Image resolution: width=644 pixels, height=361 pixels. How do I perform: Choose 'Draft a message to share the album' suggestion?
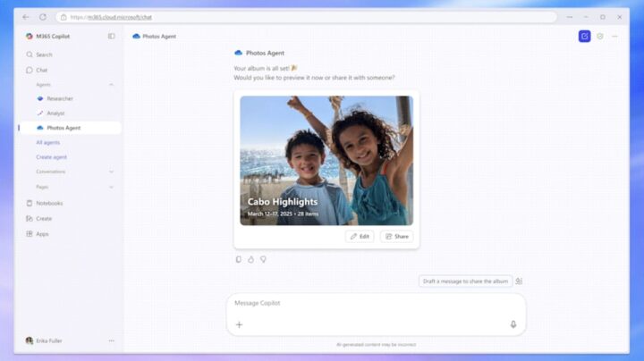tap(465, 281)
